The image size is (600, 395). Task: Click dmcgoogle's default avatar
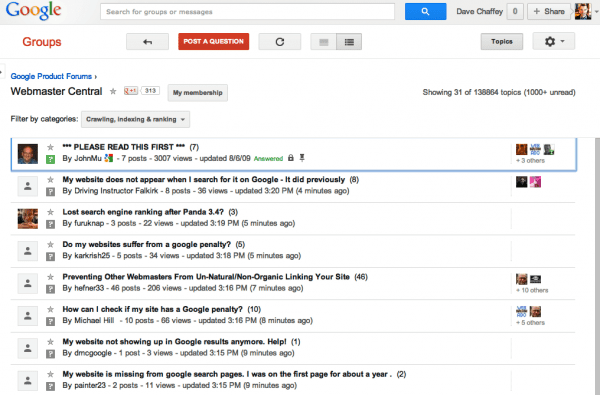point(28,348)
